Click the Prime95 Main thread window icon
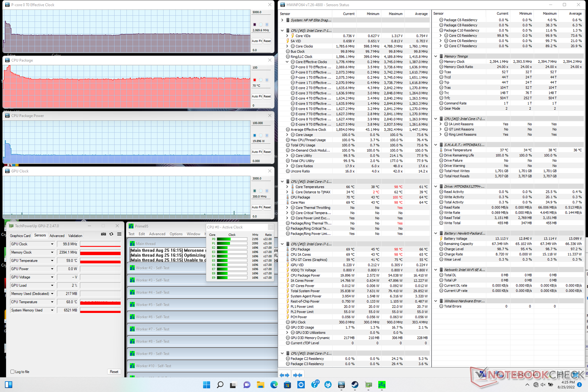The width and height of the screenshot is (588, 392). 132,244
